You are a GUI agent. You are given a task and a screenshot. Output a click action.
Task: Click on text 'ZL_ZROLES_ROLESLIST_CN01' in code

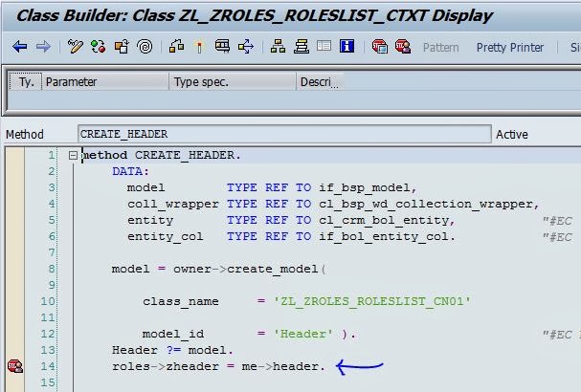coord(372,301)
